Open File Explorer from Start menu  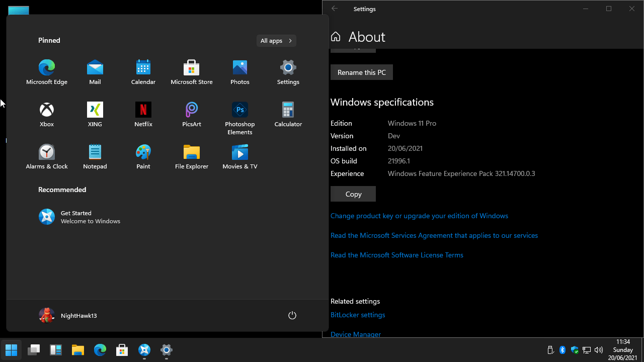pos(192,157)
